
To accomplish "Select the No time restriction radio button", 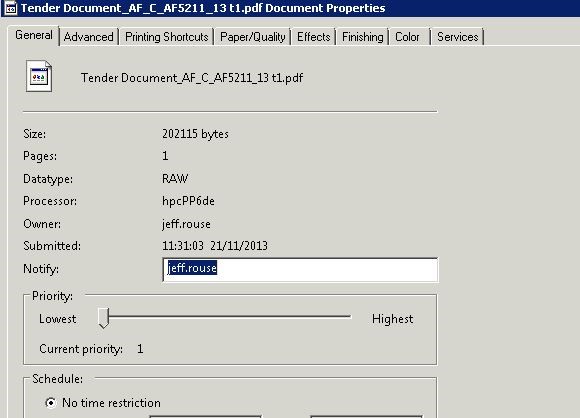I will point(51,402).
